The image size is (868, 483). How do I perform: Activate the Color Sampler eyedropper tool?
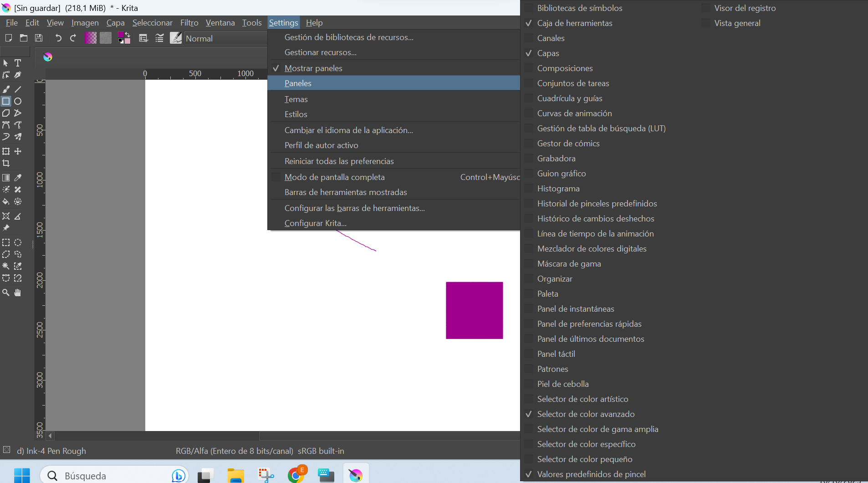click(x=18, y=178)
